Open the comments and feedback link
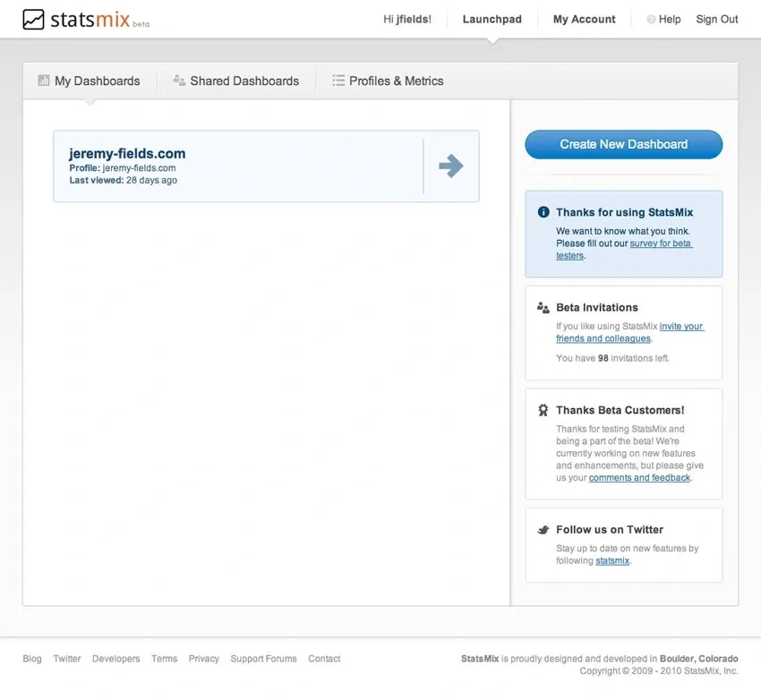This screenshot has width=761, height=700. click(639, 478)
